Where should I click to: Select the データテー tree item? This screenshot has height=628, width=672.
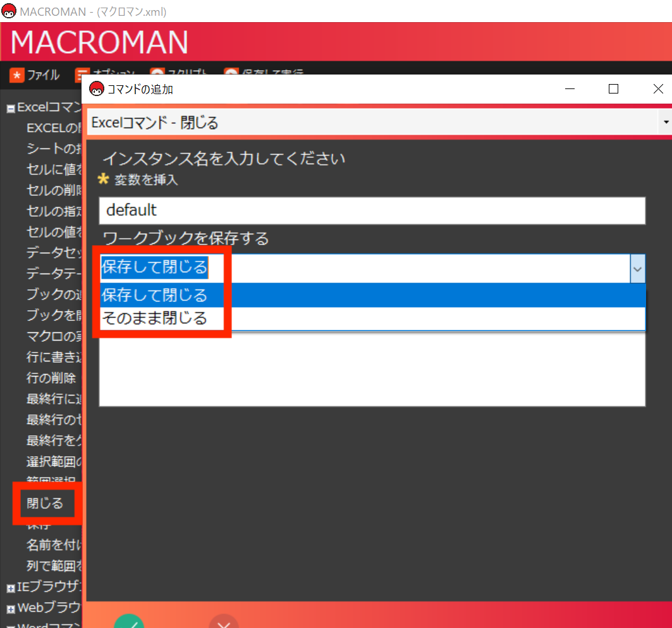pos(54,273)
